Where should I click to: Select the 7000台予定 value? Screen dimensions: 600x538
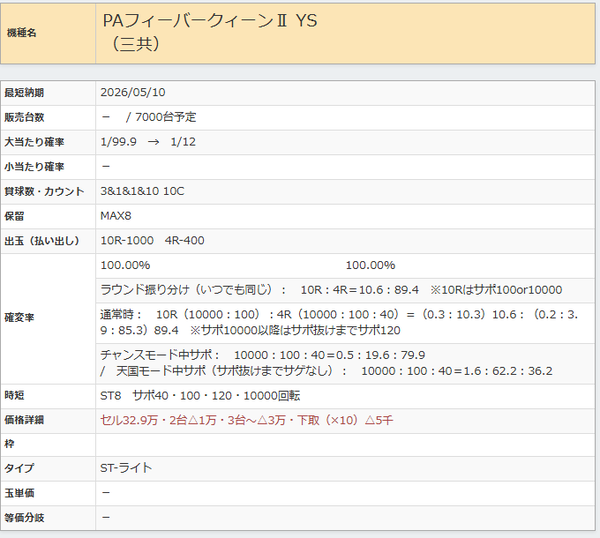coord(165,117)
